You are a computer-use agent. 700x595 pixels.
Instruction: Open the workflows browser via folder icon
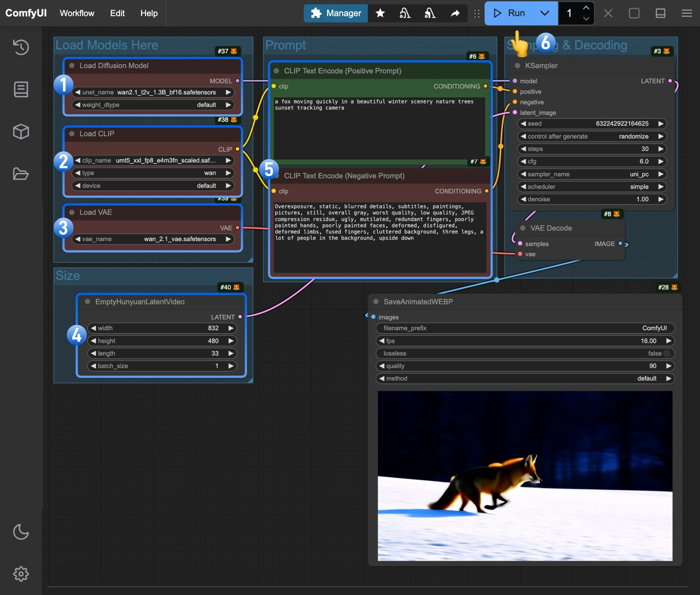tap(21, 174)
